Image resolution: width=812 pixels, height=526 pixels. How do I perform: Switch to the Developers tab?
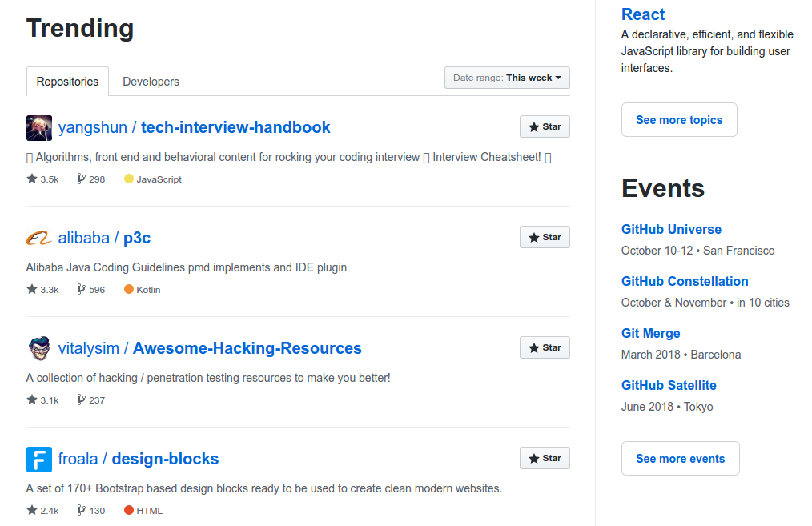(151, 82)
